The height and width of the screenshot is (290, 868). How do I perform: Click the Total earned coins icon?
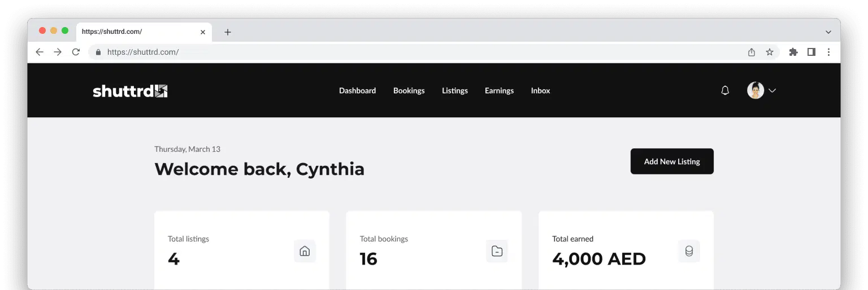click(689, 251)
